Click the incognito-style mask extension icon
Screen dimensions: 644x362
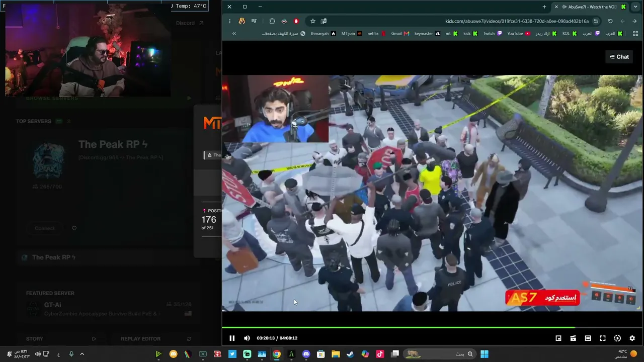[x=284, y=21]
